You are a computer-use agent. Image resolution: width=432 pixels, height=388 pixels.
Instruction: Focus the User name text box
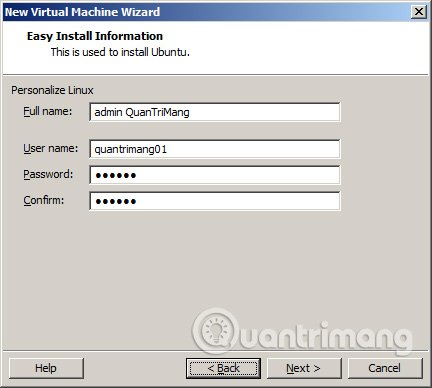tap(215, 149)
